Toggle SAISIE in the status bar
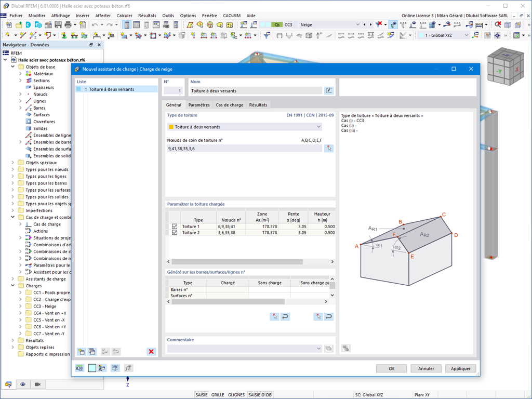Image resolution: width=532 pixels, height=399 pixels. click(x=201, y=395)
